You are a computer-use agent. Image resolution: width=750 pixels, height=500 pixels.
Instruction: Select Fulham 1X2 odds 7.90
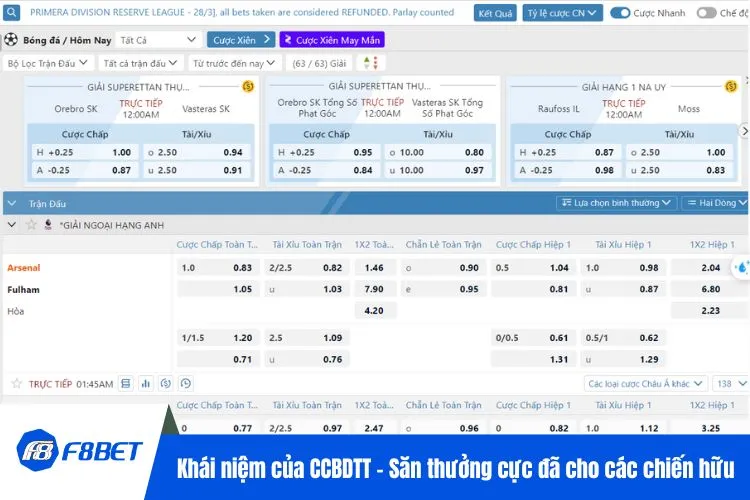pos(374,289)
